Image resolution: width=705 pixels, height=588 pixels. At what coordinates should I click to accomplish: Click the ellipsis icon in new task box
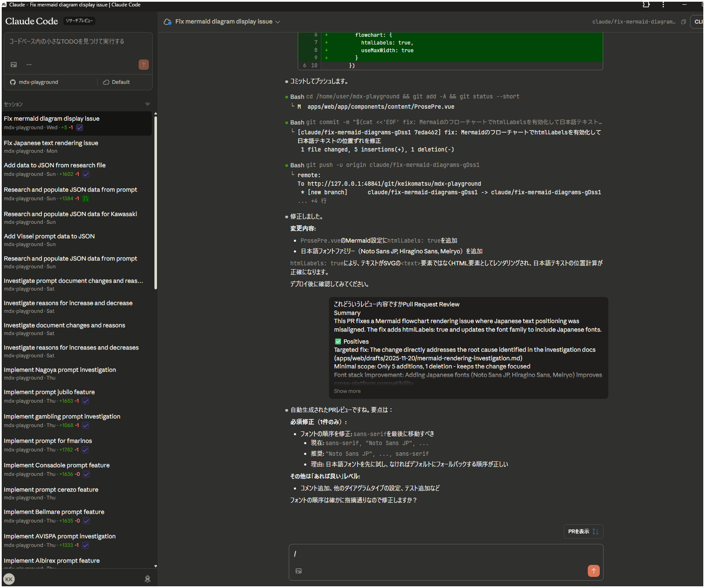29,65
